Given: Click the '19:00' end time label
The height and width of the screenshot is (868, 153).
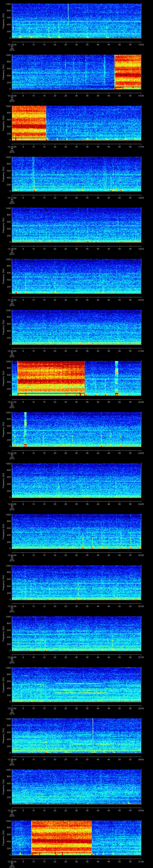Looking at the screenshot, I should coord(141,249).
